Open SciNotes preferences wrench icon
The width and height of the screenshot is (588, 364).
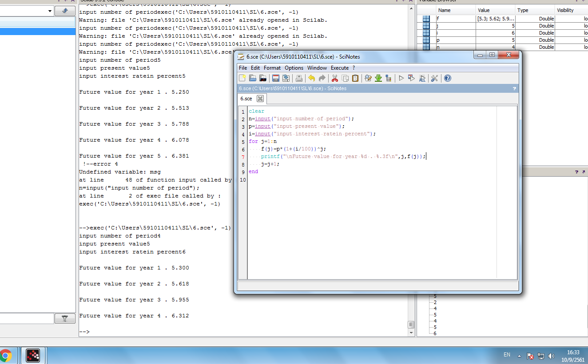(x=435, y=78)
